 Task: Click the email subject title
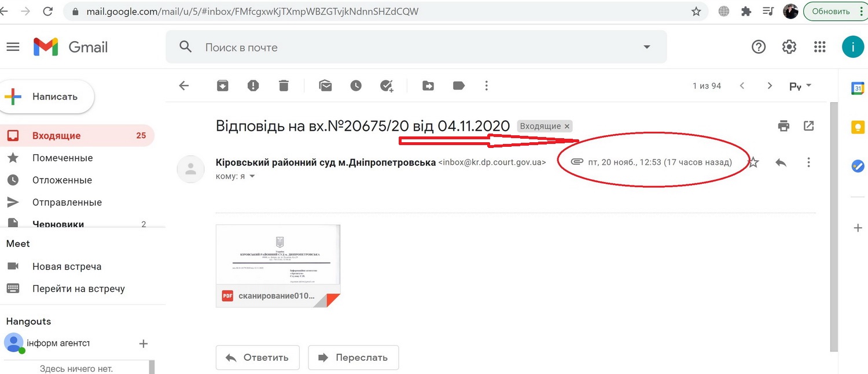click(363, 125)
